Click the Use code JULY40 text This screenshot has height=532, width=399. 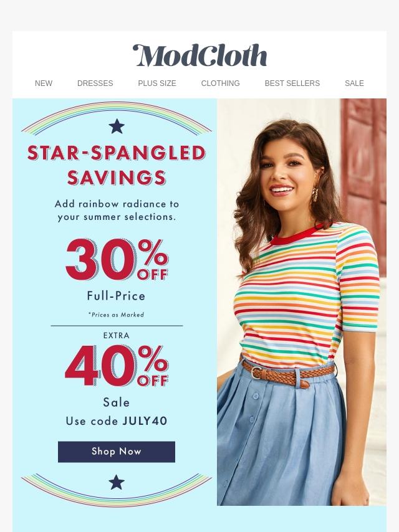coord(117,421)
